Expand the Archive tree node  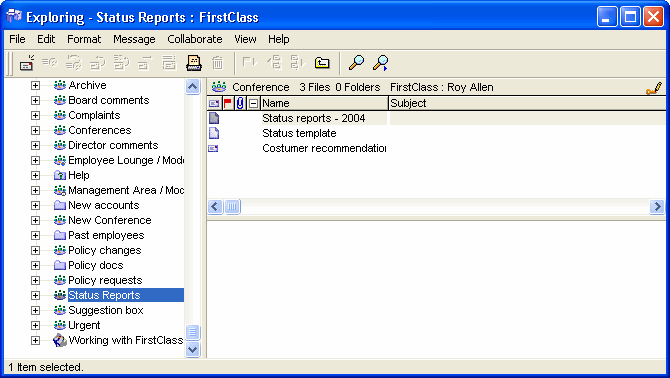(35, 85)
